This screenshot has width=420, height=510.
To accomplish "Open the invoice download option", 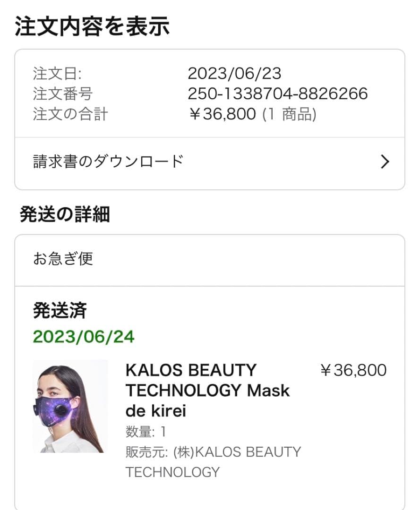I will [106, 161].
